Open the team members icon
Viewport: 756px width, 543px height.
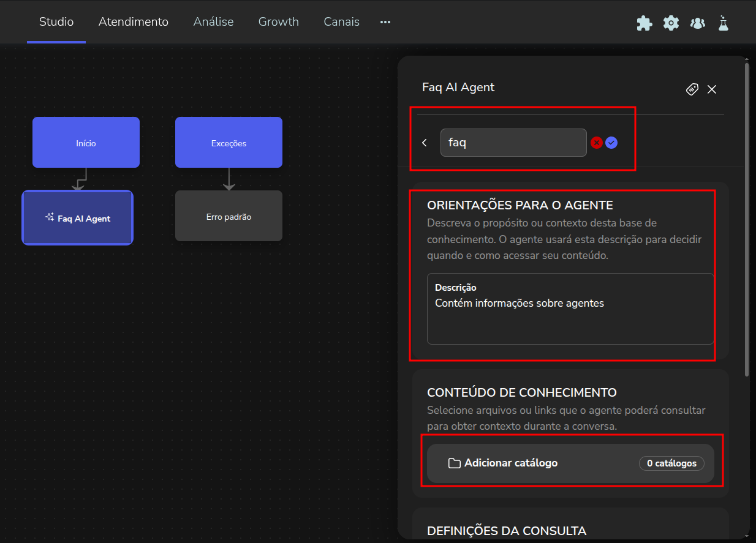tap(697, 23)
